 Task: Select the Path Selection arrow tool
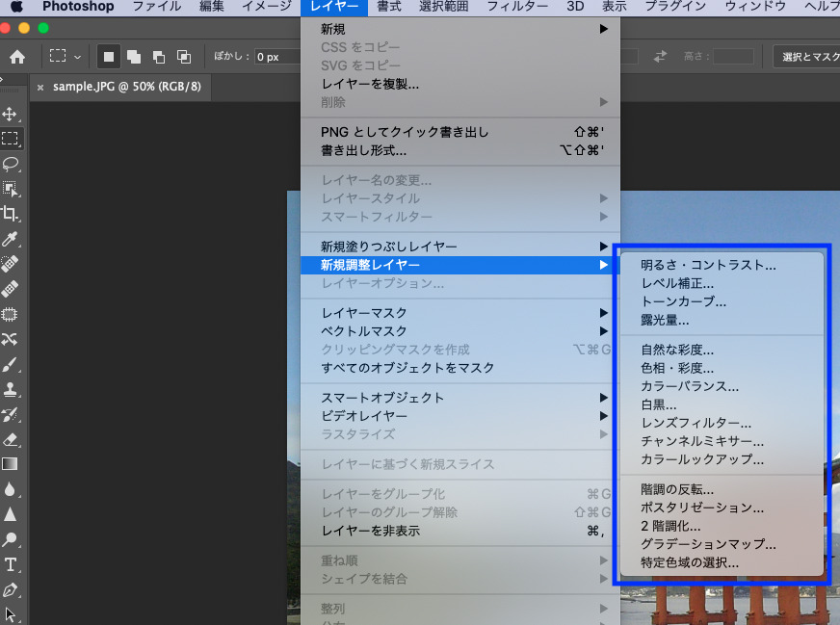pyautogui.click(x=10, y=614)
